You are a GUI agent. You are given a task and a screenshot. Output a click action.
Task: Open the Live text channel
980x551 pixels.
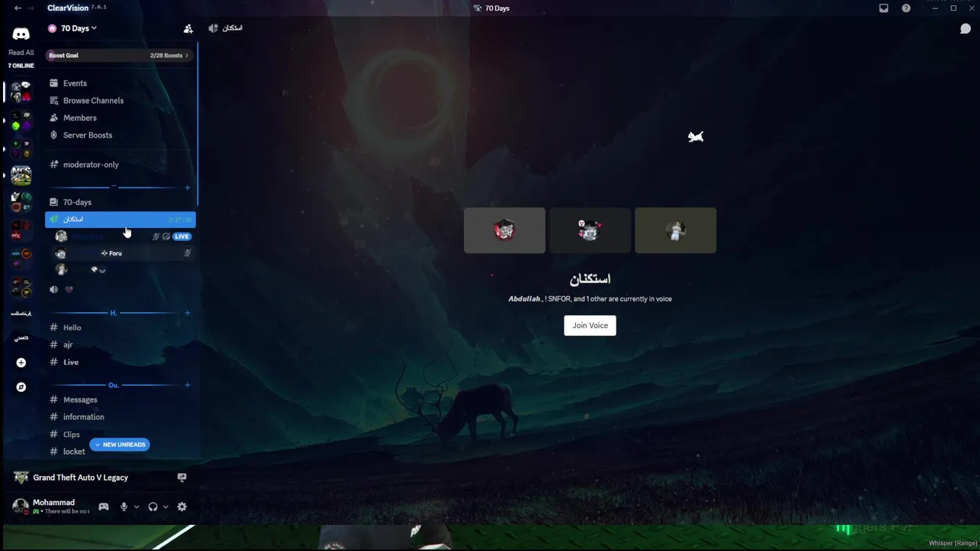(70, 362)
